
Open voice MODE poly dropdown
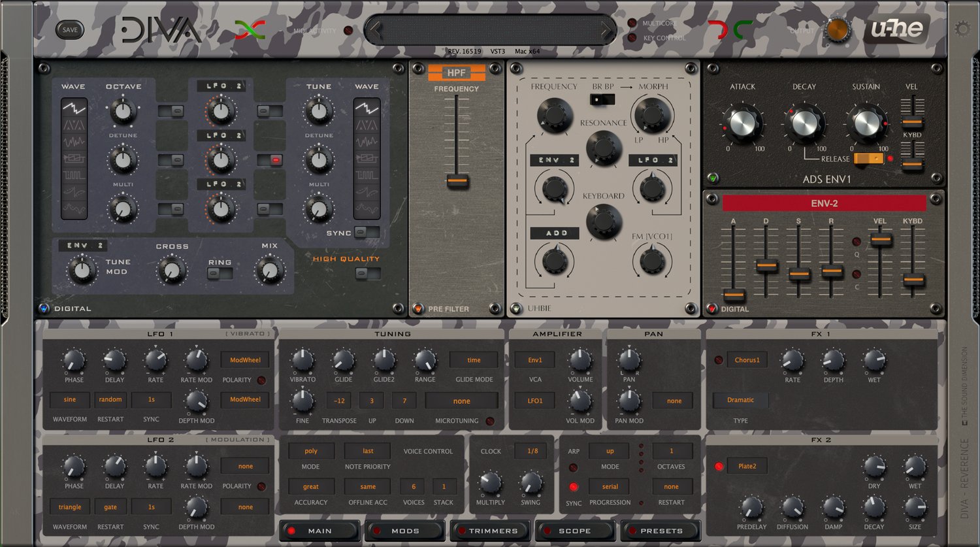[311, 451]
